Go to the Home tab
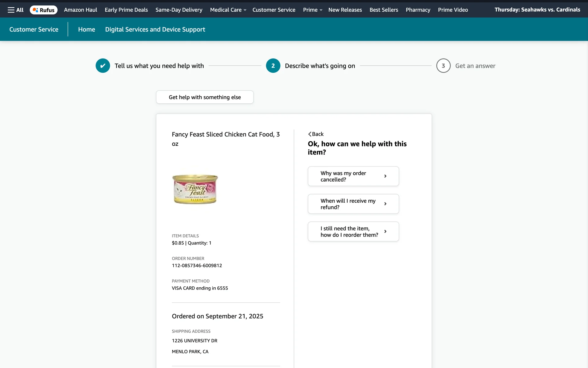Viewport: 588px width, 368px height. 86,29
